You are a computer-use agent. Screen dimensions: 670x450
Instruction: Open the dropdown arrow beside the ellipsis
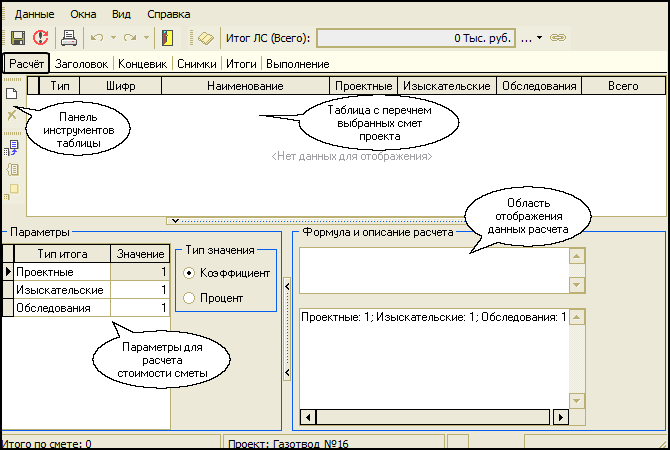[x=540, y=38]
